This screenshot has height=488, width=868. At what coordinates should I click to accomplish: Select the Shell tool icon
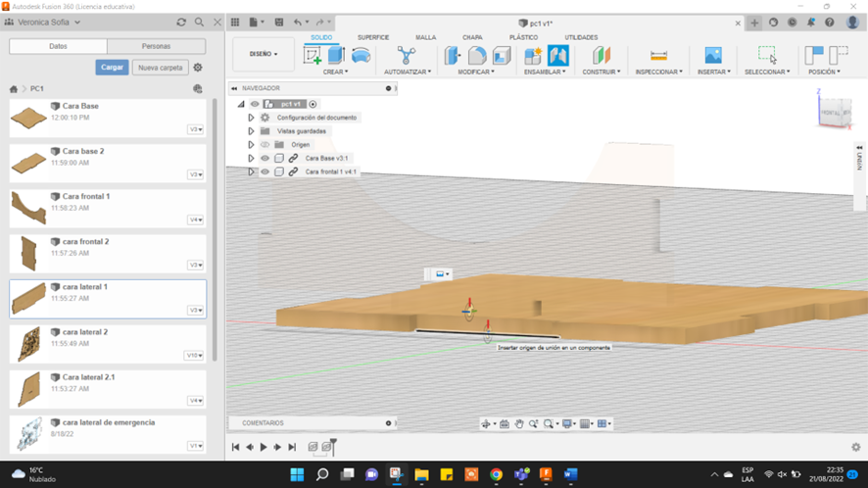(502, 56)
